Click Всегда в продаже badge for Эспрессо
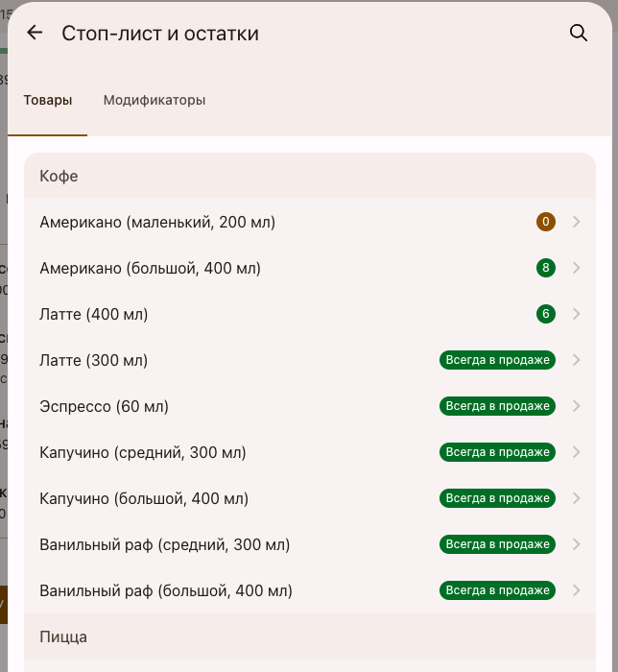The image size is (618, 672). [x=497, y=406]
